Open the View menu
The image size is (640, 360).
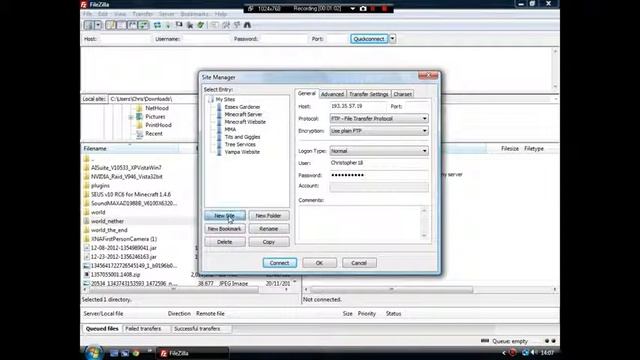[x=120, y=14]
